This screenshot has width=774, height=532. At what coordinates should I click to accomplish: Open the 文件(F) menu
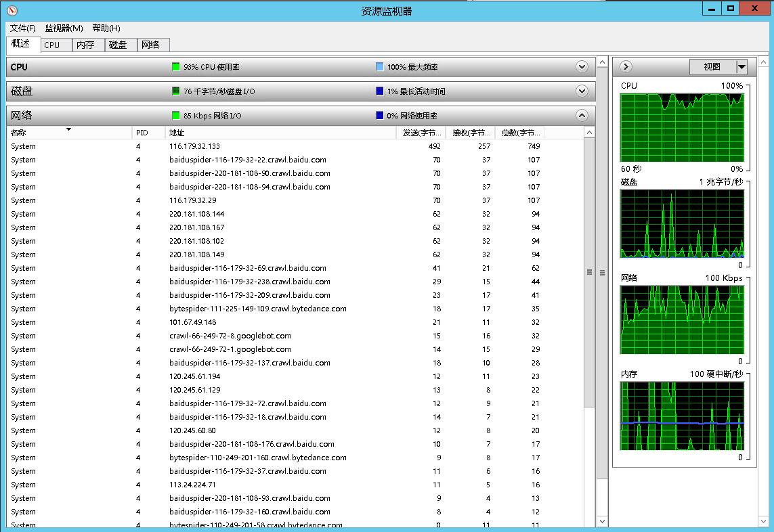(22, 28)
